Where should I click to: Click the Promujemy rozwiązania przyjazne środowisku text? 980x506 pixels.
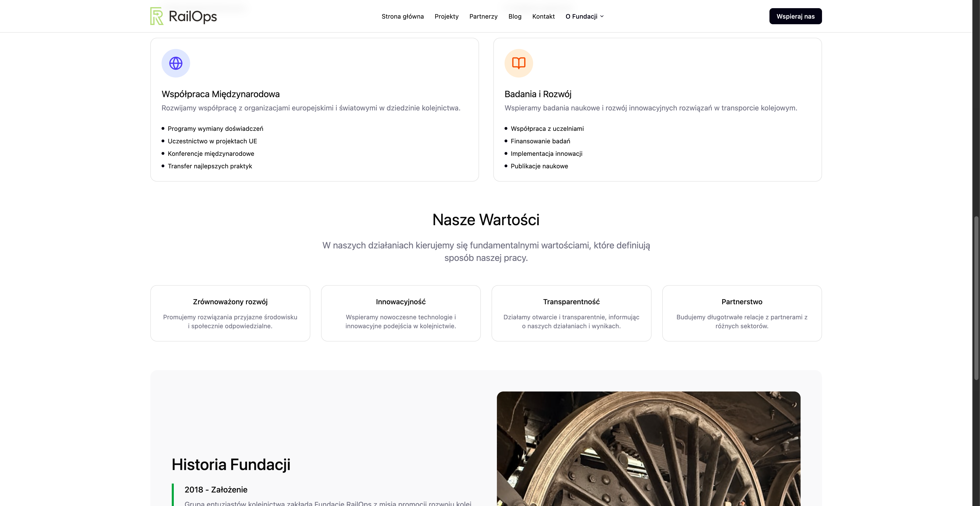coord(230,322)
